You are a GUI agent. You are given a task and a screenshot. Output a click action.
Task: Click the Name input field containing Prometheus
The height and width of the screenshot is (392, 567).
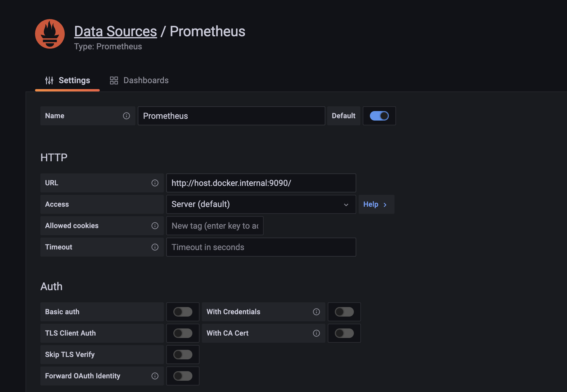tap(232, 116)
